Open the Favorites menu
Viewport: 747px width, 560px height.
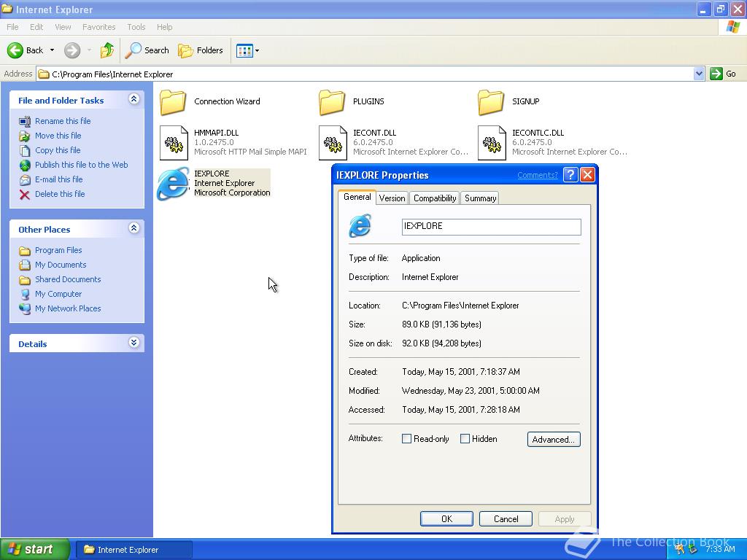98,27
